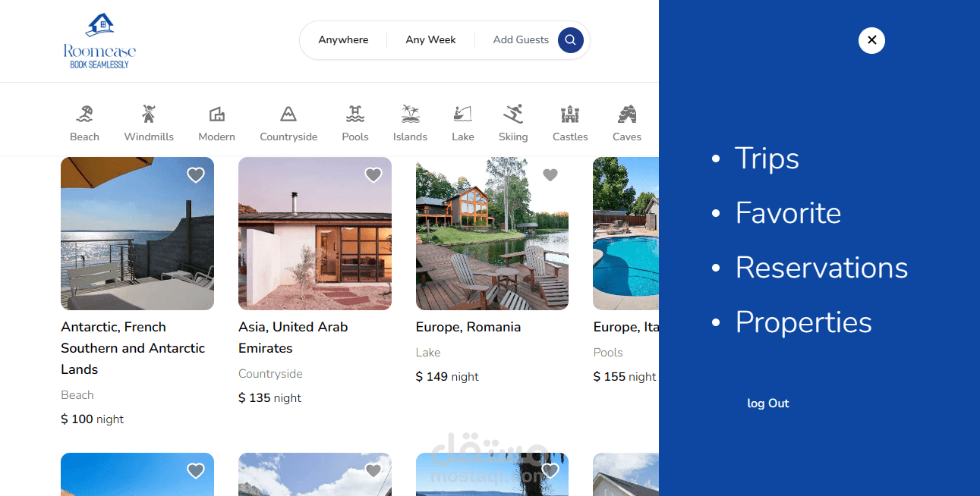Select the Pools category icon
This screenshot has width=980, height=496.
point(355,114)
